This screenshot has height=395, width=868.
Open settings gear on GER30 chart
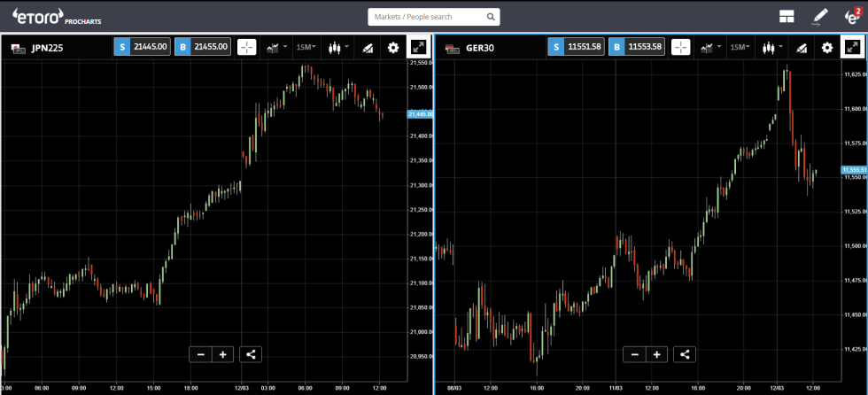[x=827, y=48]
